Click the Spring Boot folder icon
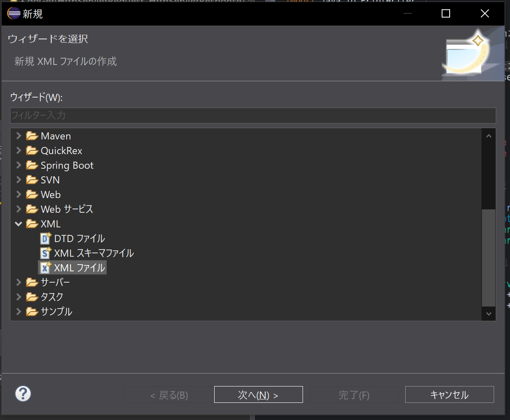This screenshot has height=420, width=510. pyautogui.click(x=32, y=165)
